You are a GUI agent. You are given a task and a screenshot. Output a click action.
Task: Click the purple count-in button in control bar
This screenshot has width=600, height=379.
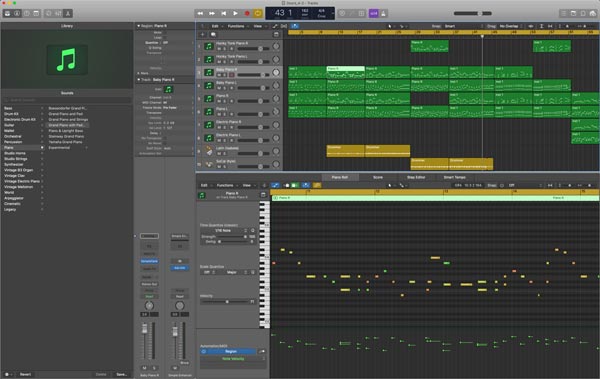(373, 13)
